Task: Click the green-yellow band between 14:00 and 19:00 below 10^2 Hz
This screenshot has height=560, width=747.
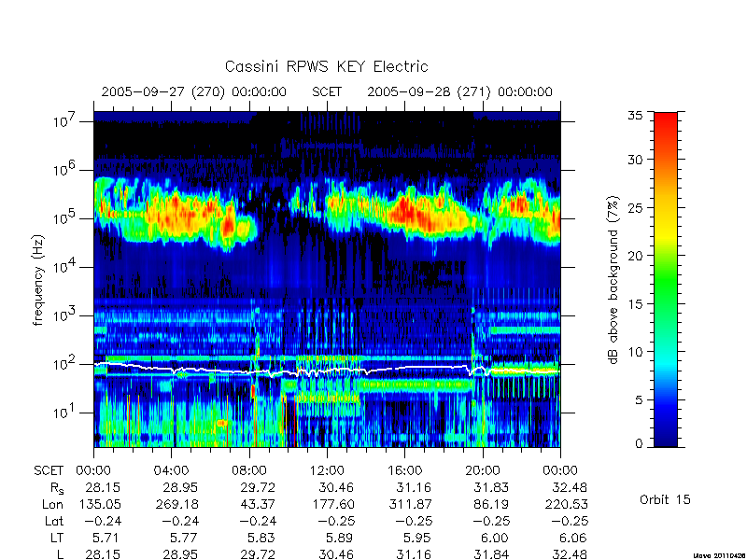Action: coord(415,384)
